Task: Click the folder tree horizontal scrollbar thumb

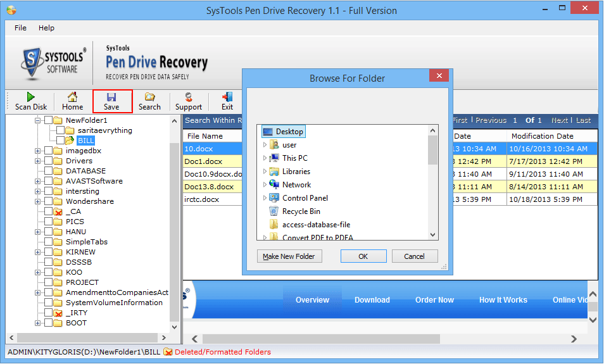Action: 87,338
